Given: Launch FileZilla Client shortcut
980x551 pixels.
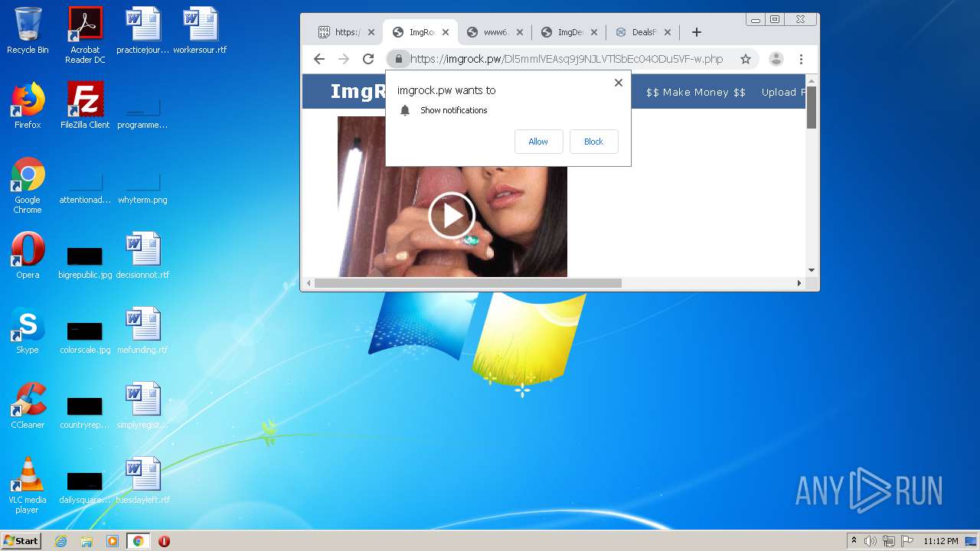Looking at the screenshot, I should click(85, 106).
